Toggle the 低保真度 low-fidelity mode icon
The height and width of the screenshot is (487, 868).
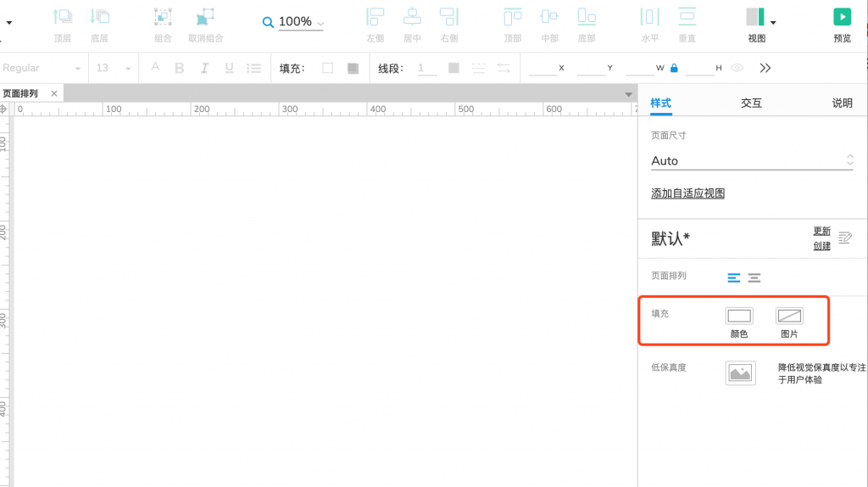tap(740, 372)
